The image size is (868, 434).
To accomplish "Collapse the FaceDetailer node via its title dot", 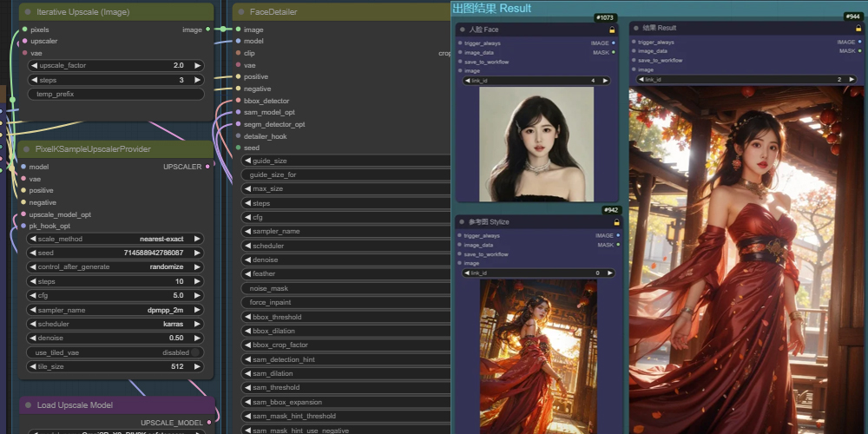I will click(240, 11).
